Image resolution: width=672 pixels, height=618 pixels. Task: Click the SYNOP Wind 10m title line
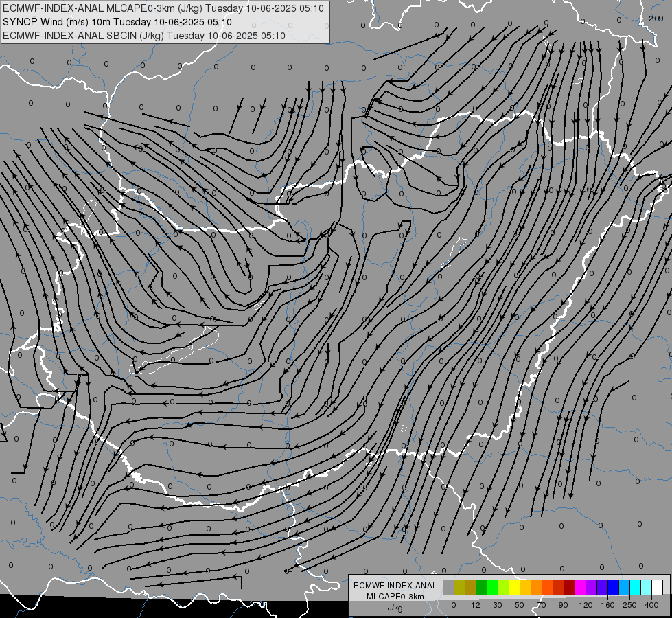[x=117, y=22]
